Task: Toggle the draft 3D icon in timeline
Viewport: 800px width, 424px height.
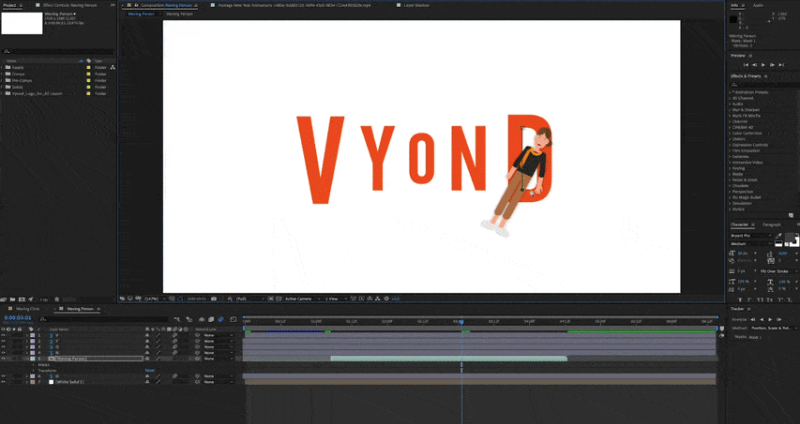Action: coord(189,319)
